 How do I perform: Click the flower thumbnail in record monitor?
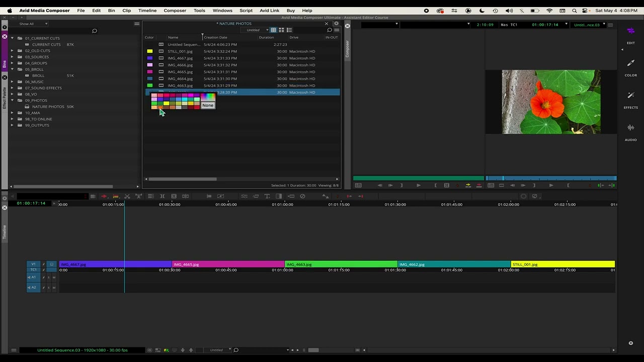pyautogui.click(x=551, y=102)
